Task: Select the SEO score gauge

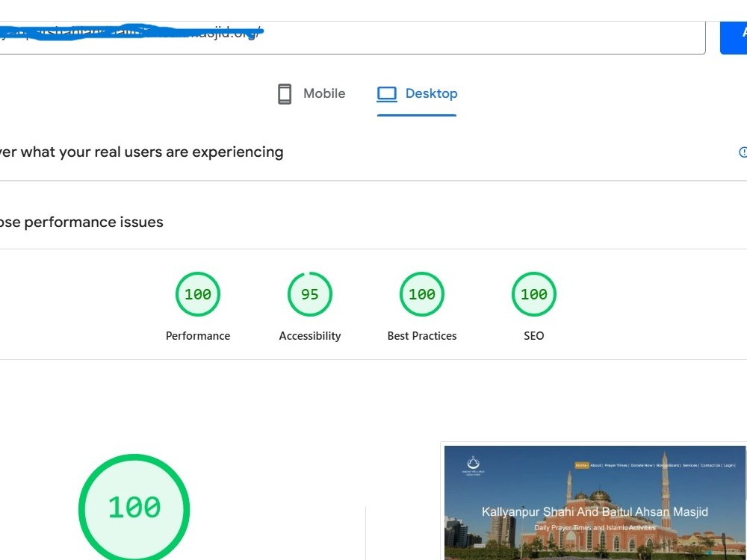Action: click(x=533, y=293)
